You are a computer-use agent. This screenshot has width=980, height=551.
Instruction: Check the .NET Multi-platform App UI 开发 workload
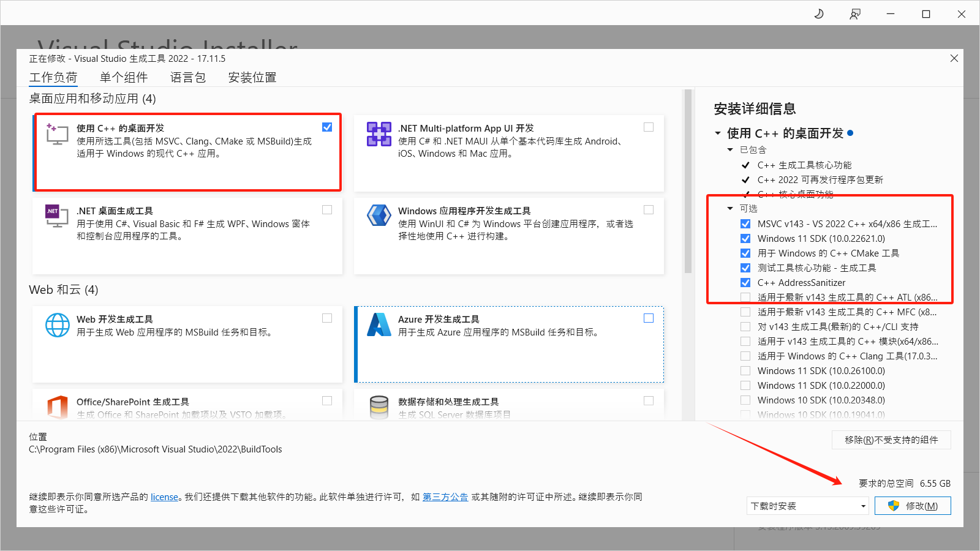click(649, 127)
